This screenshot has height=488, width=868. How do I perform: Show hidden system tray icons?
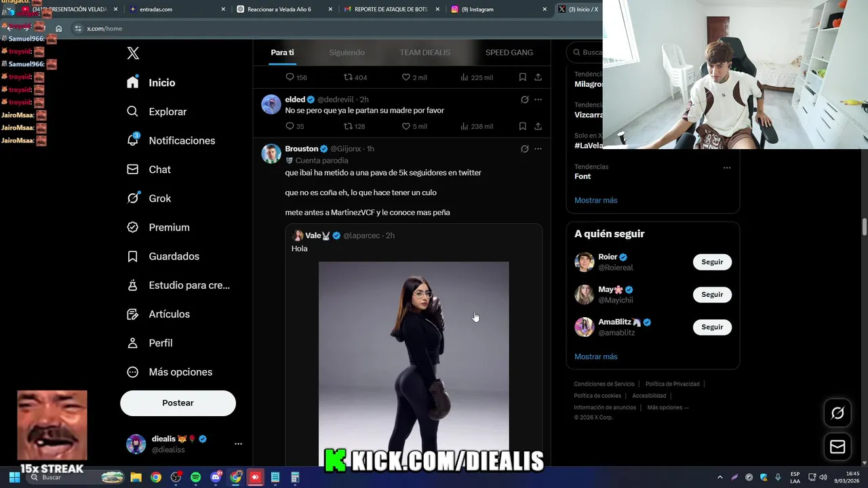tap(719, 477)
